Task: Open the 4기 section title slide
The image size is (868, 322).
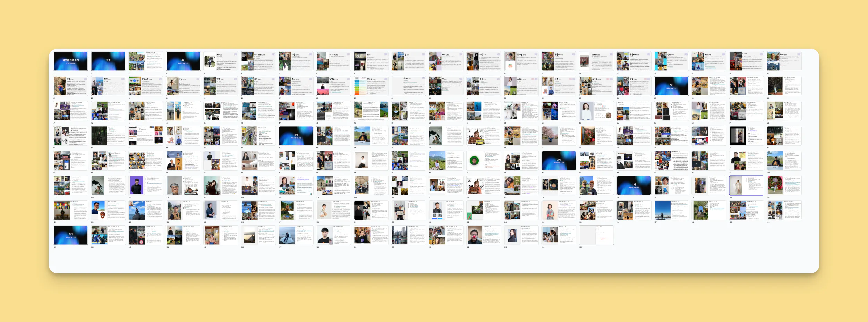Action: click(x=296, y=136)
